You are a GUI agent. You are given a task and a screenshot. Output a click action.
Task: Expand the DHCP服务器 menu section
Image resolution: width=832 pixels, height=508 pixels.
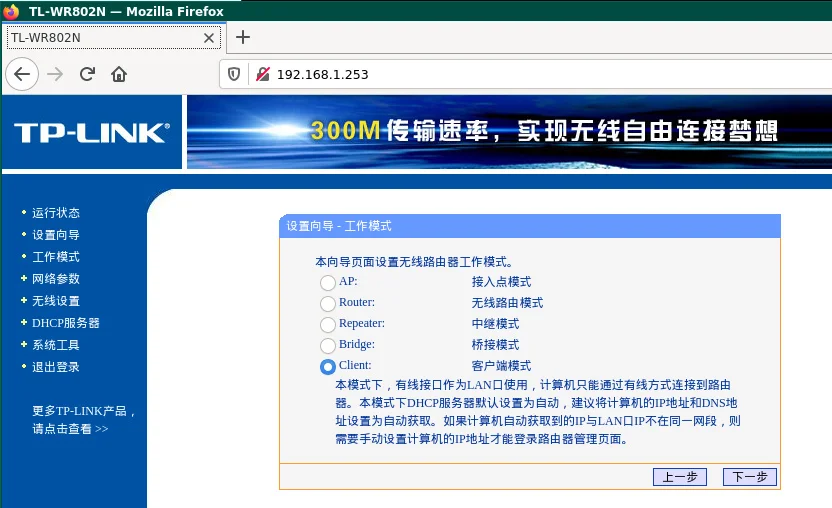point(65,323)
